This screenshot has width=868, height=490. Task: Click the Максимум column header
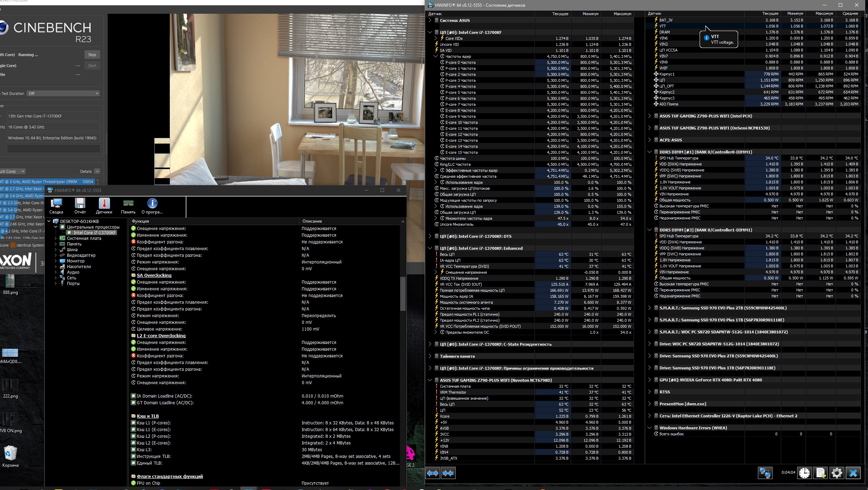coord(622,14)
